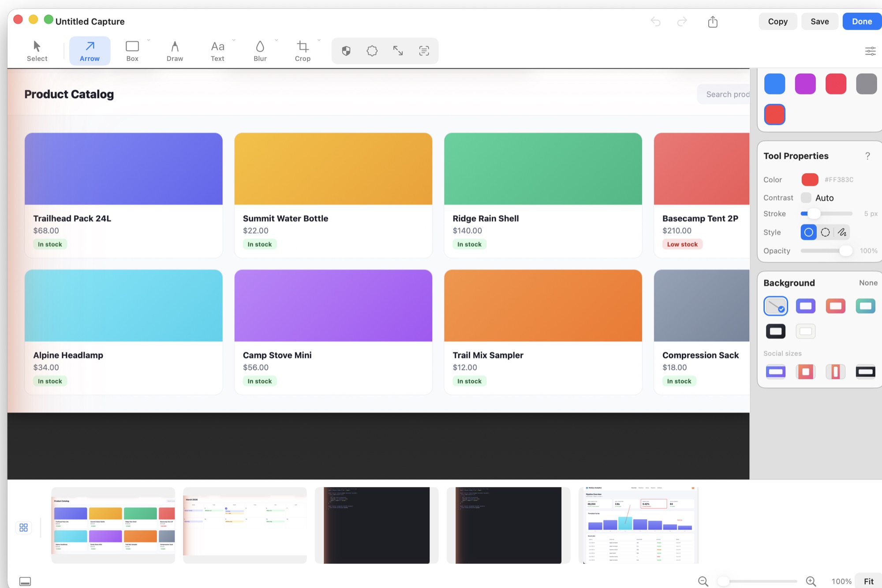
Task: Toggle the settings sliders panel icon
Action: tap(871, 51)
